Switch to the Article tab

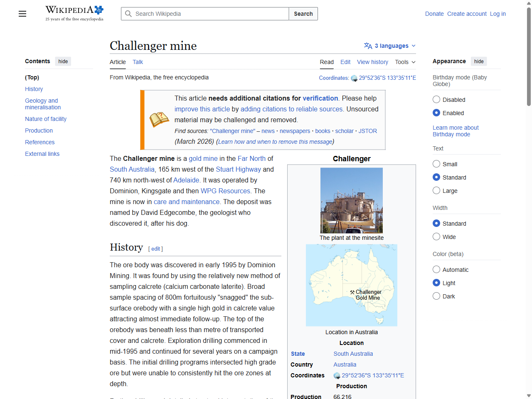(118, 62)
